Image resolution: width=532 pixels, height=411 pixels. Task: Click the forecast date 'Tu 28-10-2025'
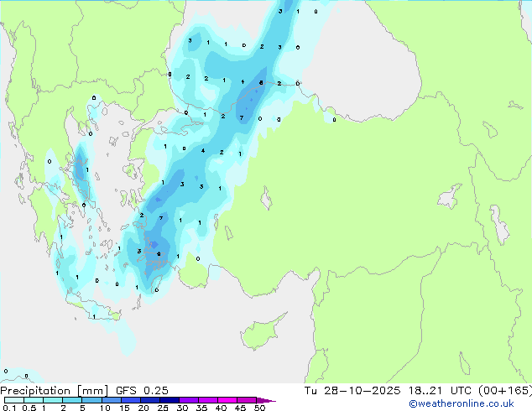352,391
